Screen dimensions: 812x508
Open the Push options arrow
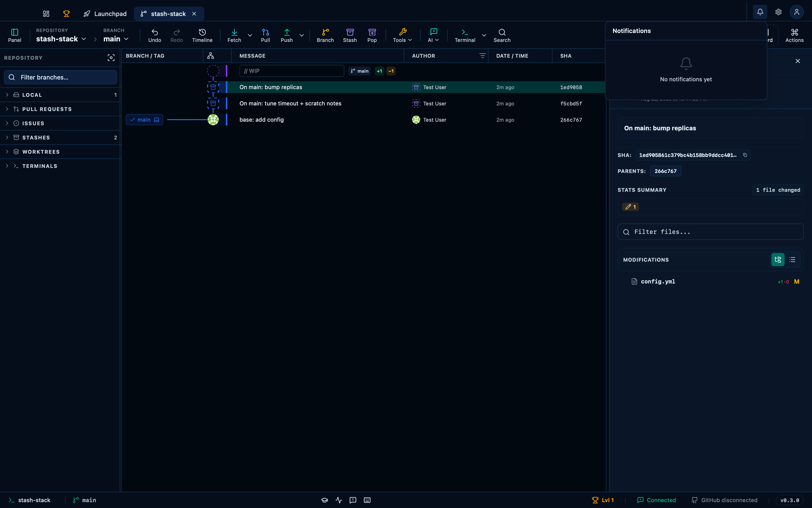tap(302, 35)
